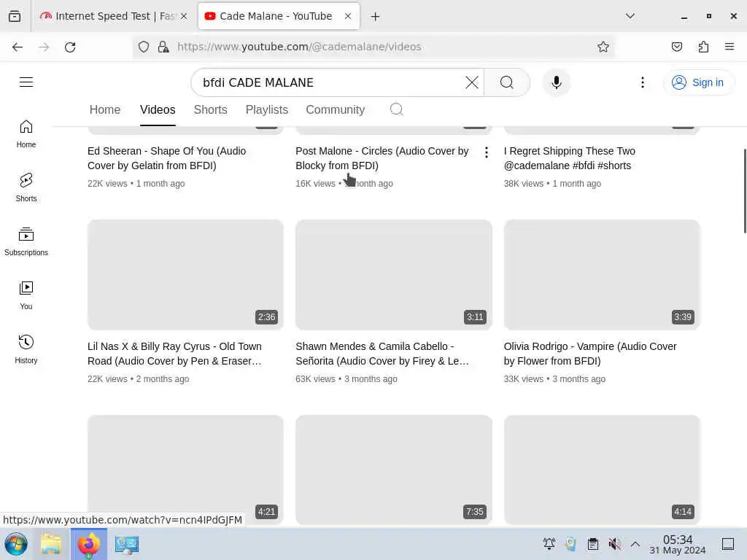
Task: Open the Start menu
Action: (16, 544)
